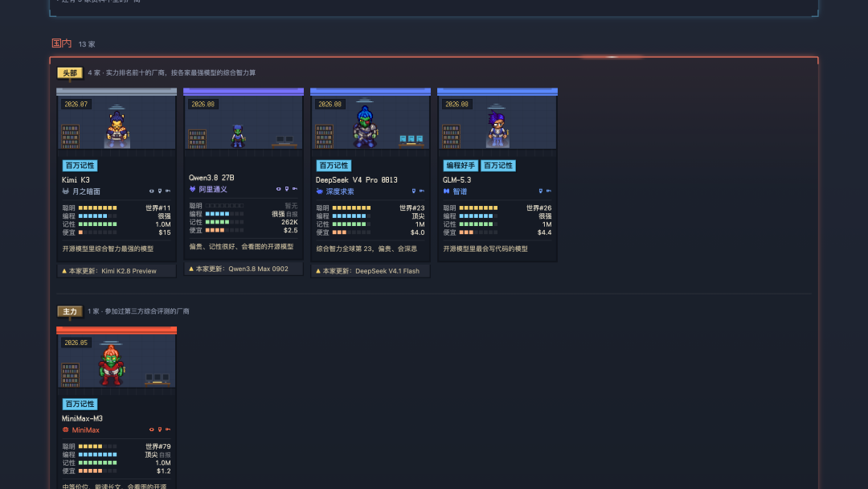Click the 头部 tier label
The width and height of the screenshot is (868, 489).
click(70, 73)
